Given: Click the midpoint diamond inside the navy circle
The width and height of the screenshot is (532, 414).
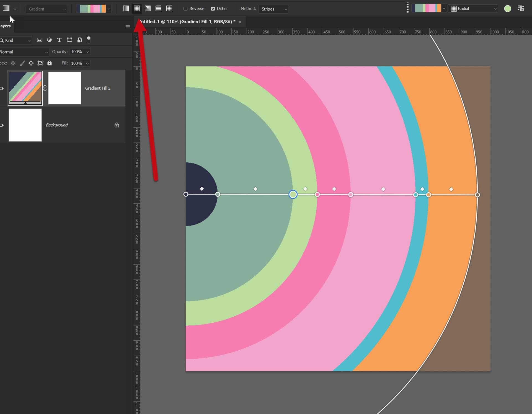Looking at the screenshot, I should [x=202, y=189].
